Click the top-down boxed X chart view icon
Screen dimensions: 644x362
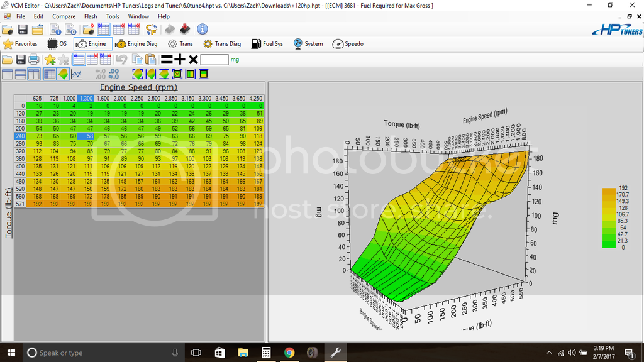(x=177, y=74)
